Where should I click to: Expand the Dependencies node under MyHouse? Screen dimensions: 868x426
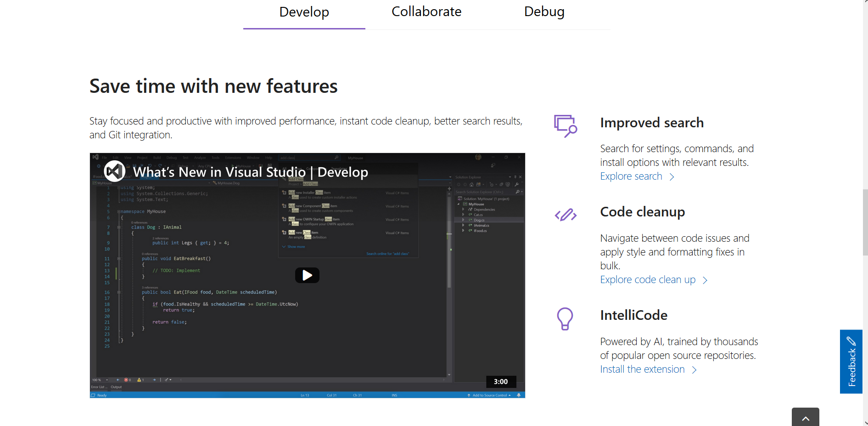coord(463,209)
